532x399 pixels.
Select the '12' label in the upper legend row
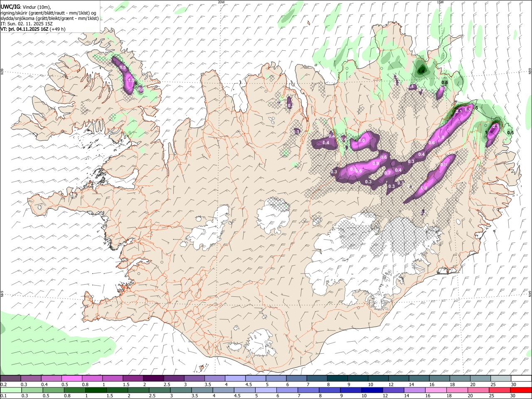tap(391, 384)
